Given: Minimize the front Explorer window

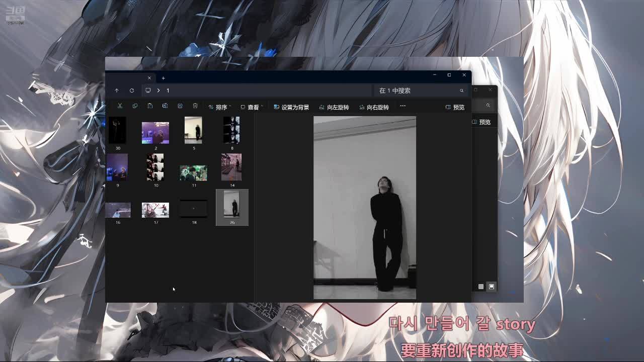Looking at the screenshot, I should pos(435,75).
